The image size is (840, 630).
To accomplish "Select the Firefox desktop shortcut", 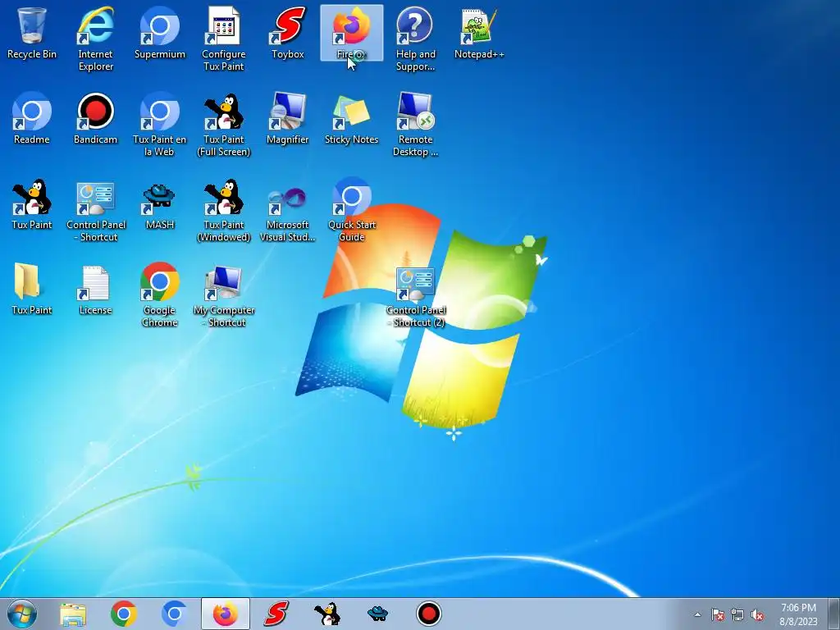I will pos(351,33).
